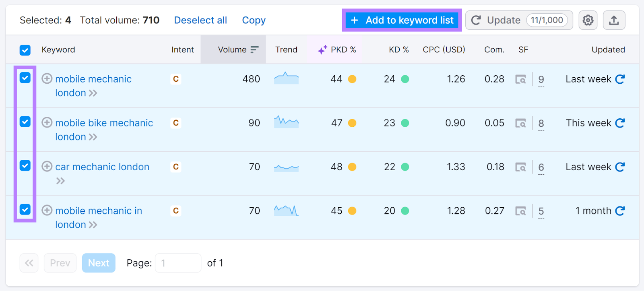The image size is (644, 291).
Task: Uncheck mobile bike mechanic london checkbox
Action: point(25,122)
